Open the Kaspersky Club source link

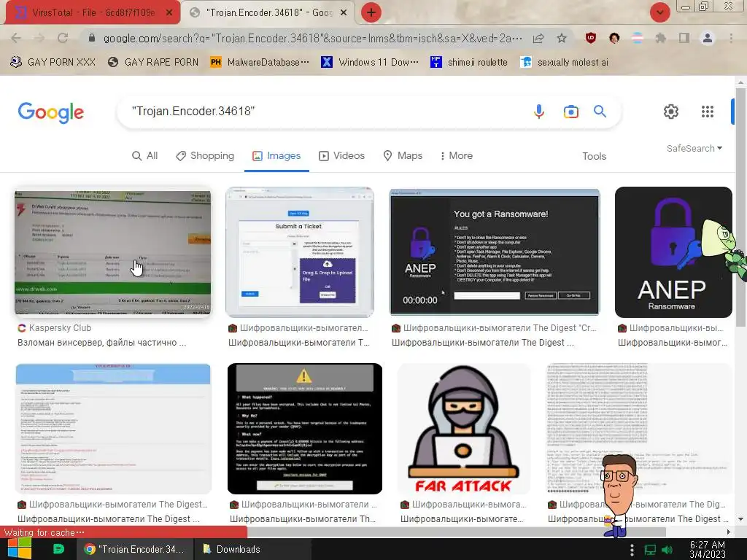pos(54,327)
